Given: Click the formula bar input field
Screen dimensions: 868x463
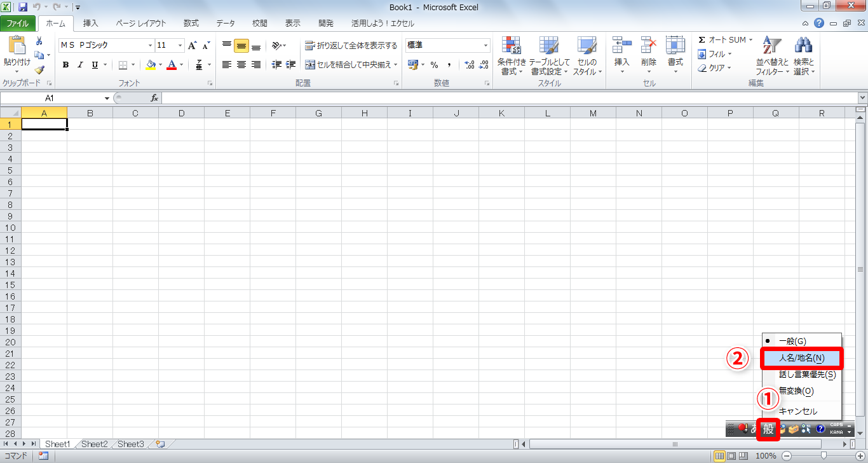Looking at the screenshot, I should 510,98.
